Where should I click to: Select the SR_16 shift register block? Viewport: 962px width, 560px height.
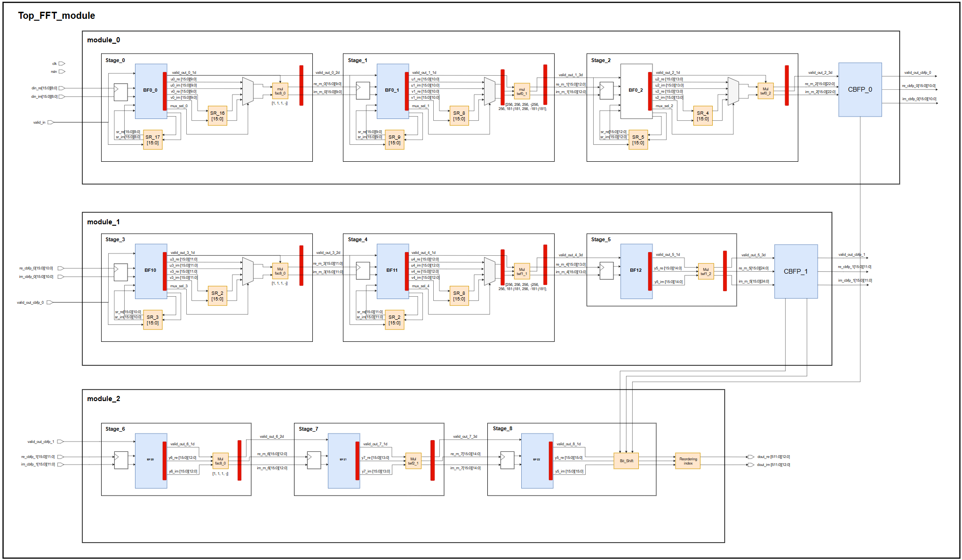click(x=217, y=116)
